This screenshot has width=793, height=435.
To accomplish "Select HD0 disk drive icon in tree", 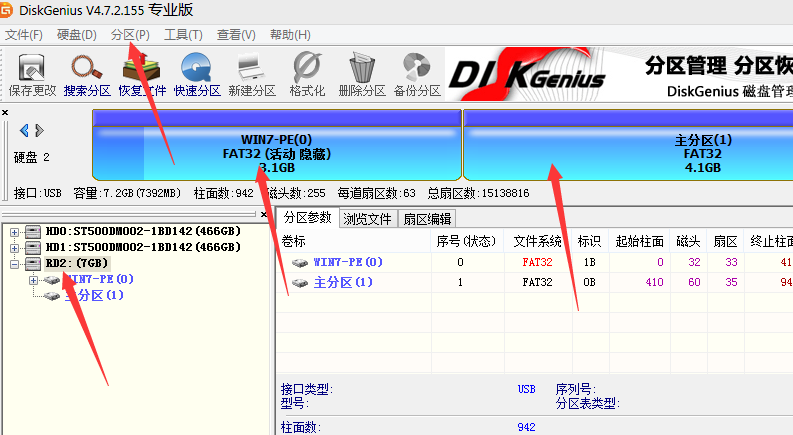I will click(33, 232).
